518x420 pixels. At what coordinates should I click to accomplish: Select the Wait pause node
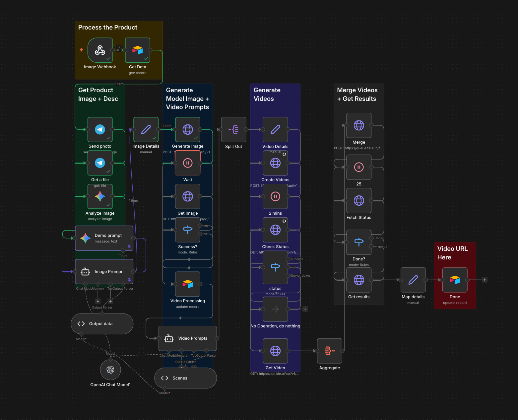(x=187, y=163)
